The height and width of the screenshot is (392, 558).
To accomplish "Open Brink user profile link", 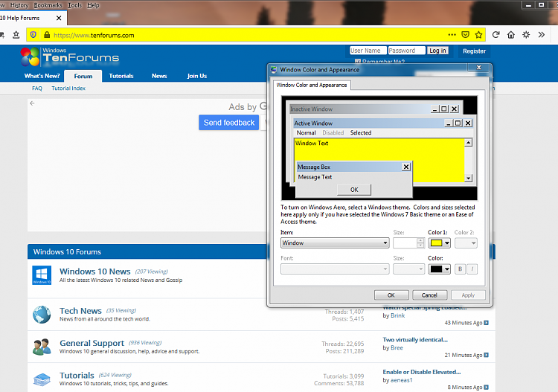I will [397, 315].
